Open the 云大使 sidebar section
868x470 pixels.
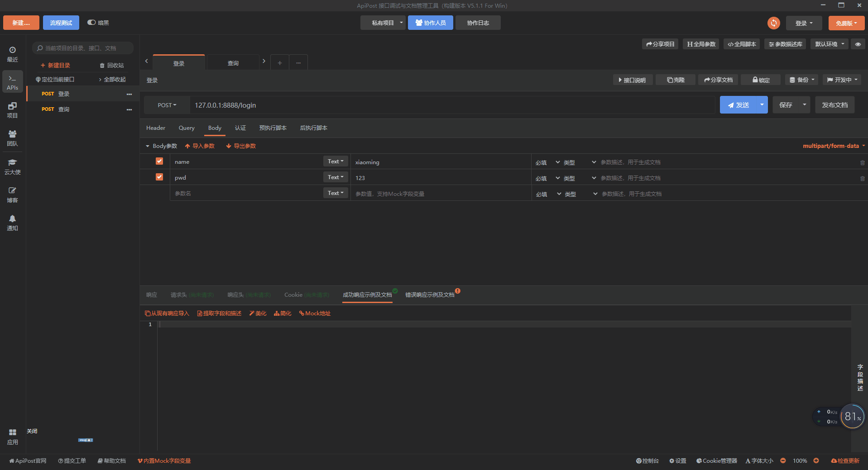(x=13, y=167)
